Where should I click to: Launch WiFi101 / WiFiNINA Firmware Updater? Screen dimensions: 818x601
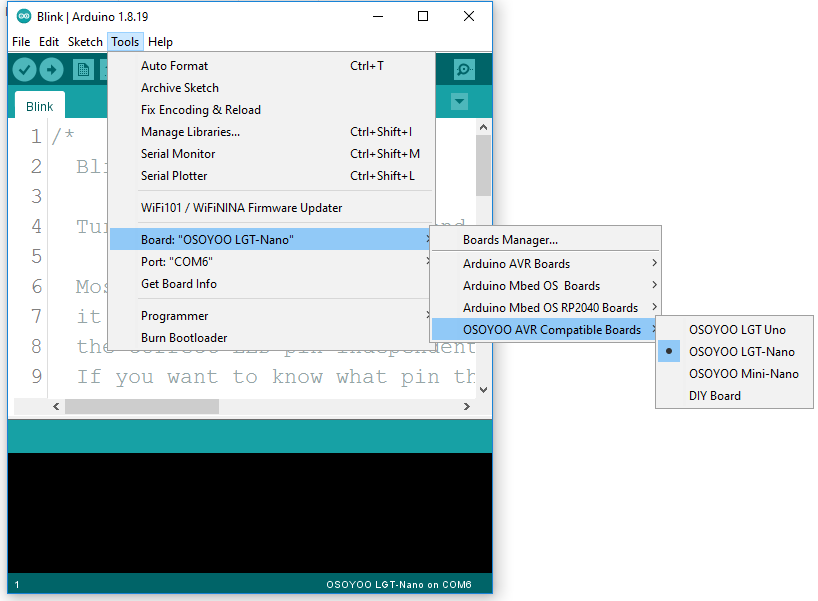(271, 208)
